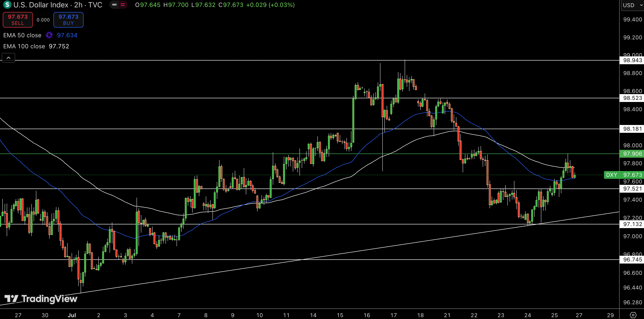Click the Jul date on time axis
This screenshot has height=319, width=644.
(x=72, y=315)
